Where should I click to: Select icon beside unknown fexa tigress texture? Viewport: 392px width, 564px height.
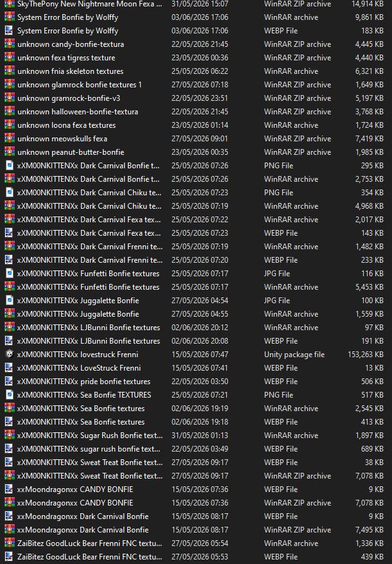click(x=10, y=58)
